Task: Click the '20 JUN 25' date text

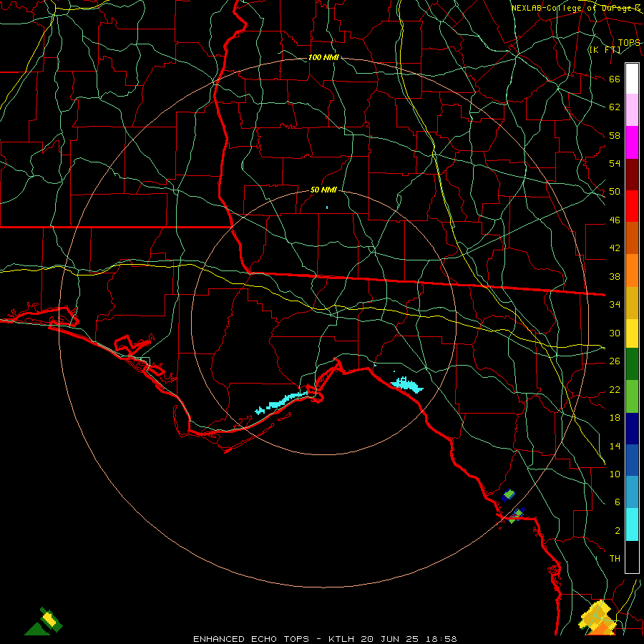Action: coord(390,639)
